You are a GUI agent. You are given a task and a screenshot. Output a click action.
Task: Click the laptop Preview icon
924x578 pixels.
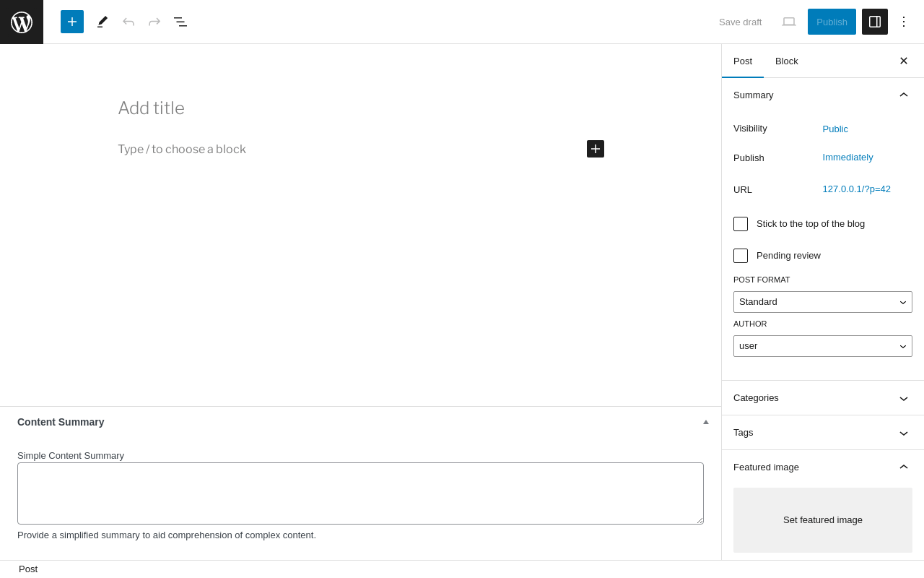tap(789, 22)
